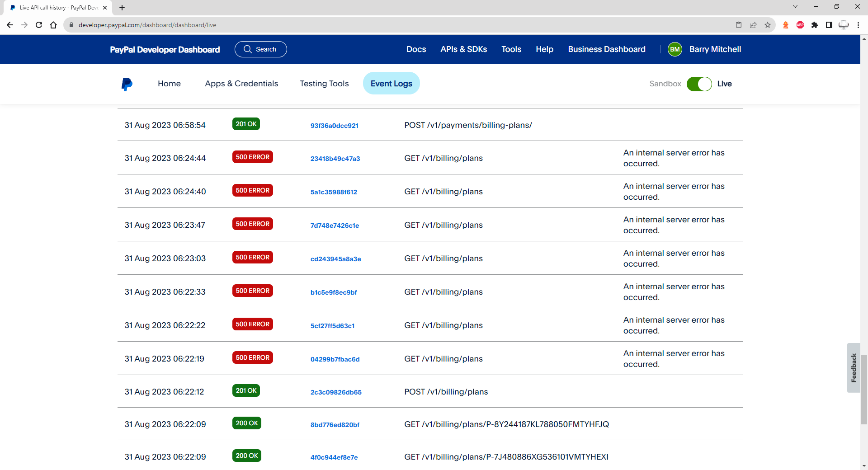This screenshot has height=470, width=868.
Task: Click the BM user avatar
Action: [675, 49]
